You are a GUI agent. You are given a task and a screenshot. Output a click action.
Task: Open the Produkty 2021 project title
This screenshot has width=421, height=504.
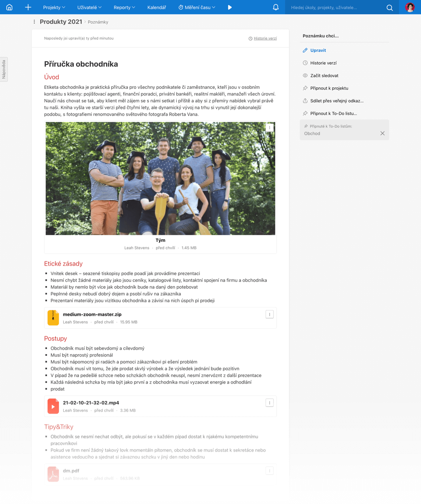coord(61,22)
